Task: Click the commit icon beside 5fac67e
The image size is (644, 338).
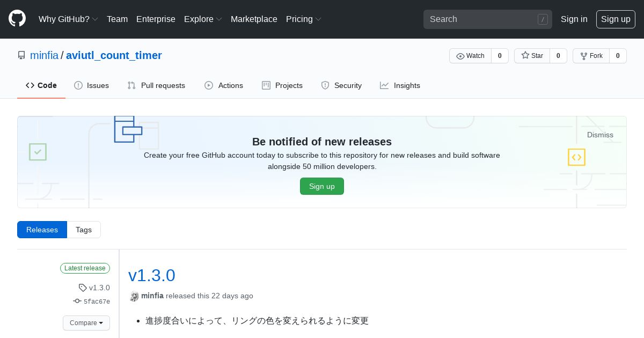Action: [x=77, y=302]
